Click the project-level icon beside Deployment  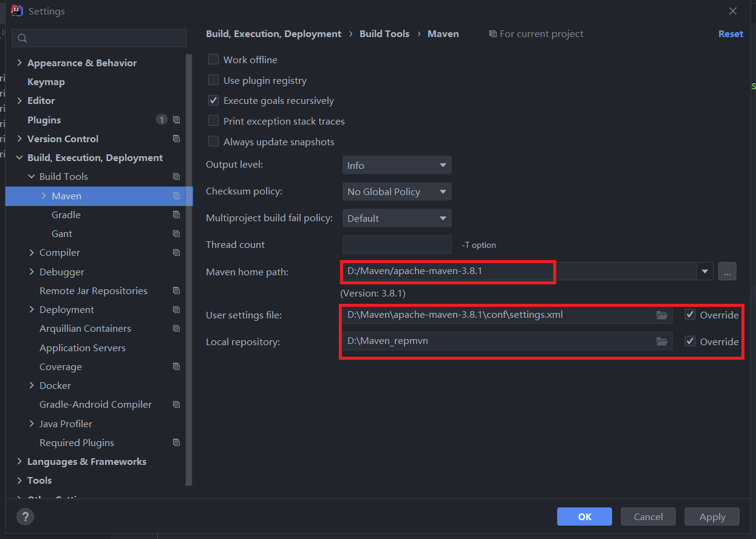176,309
